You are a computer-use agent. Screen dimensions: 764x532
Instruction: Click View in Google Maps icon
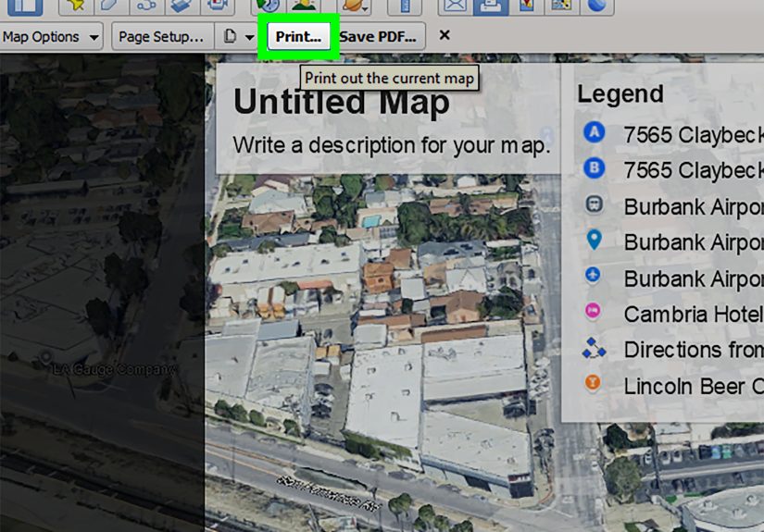(526, 6)
